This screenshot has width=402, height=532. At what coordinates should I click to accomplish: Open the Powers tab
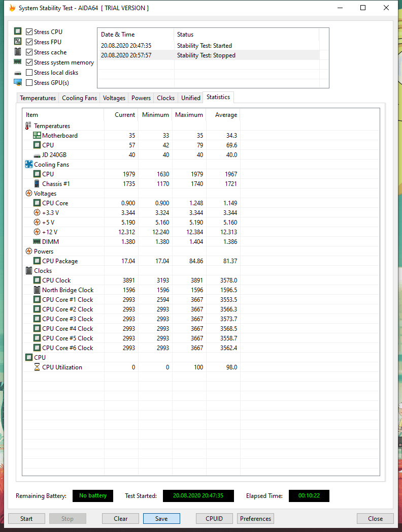click(x=141, y=98)
